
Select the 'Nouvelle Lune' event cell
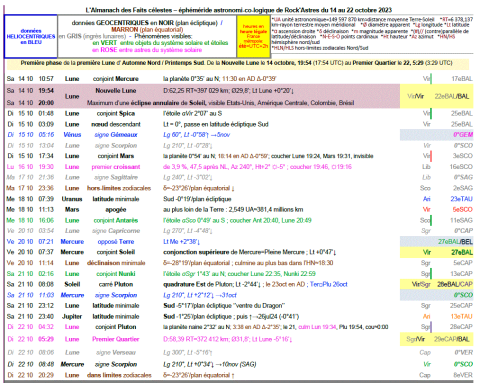coord(116,90)
